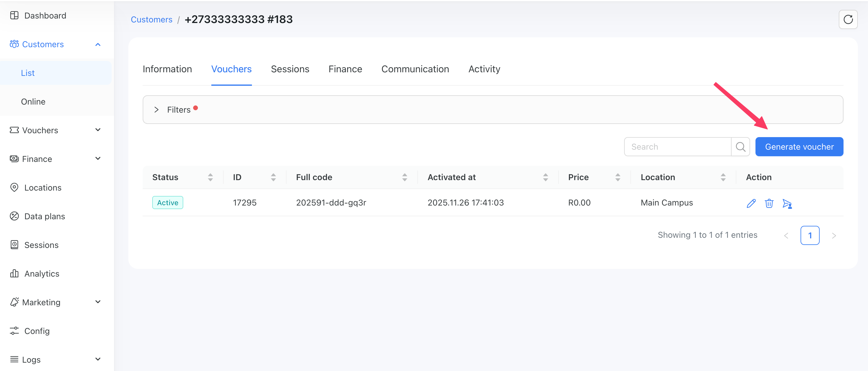The image size is (868, 371).
Task: Open Data plans in the sidebar
Action: tap(44, 216)
